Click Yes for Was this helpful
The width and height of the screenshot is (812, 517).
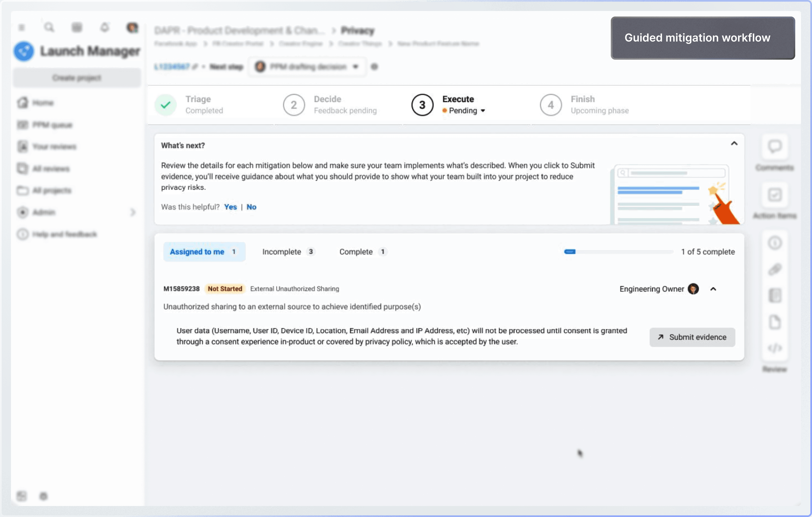[x=230, y=207]
